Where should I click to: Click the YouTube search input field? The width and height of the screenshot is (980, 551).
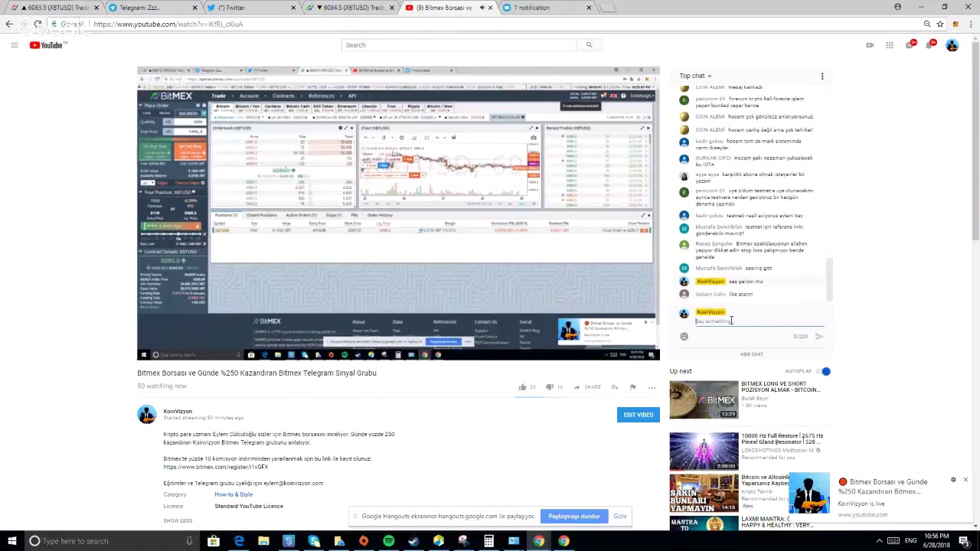(x=459, y=45)
